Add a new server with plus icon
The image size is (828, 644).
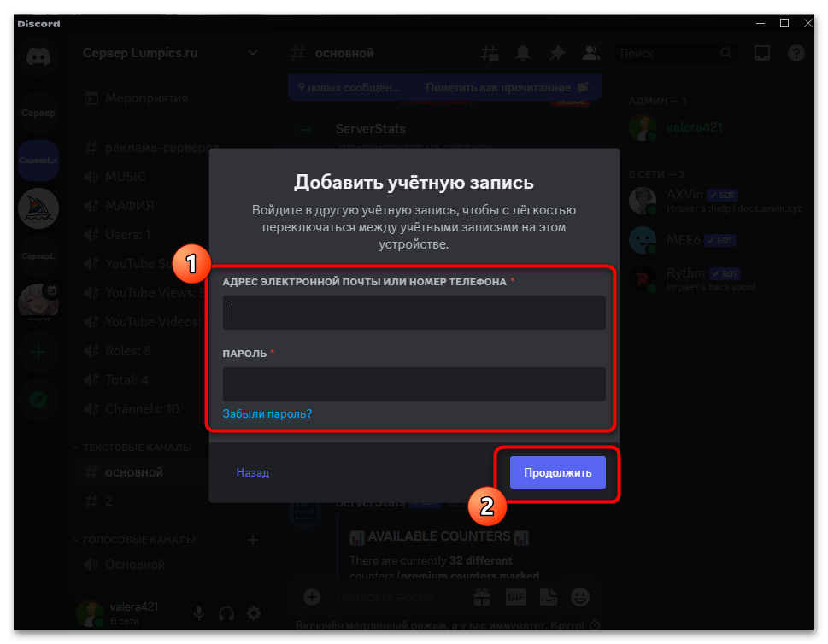coord(38,352)
